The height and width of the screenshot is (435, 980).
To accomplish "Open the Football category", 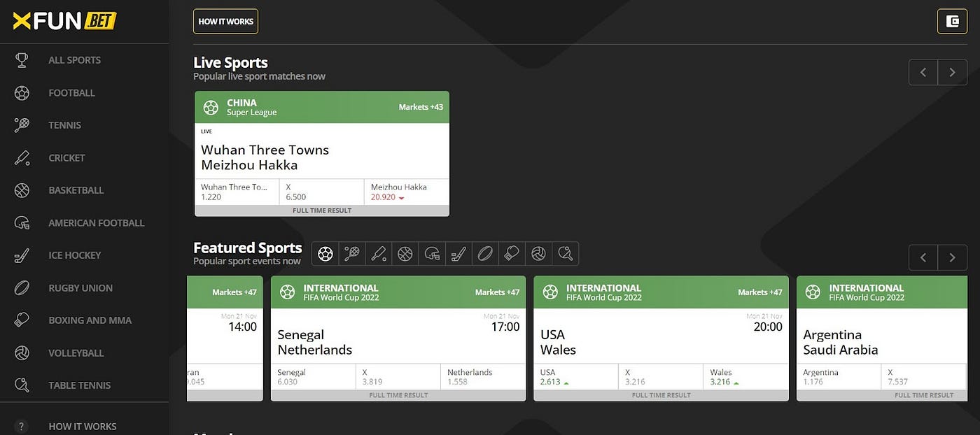I will 71,92.
